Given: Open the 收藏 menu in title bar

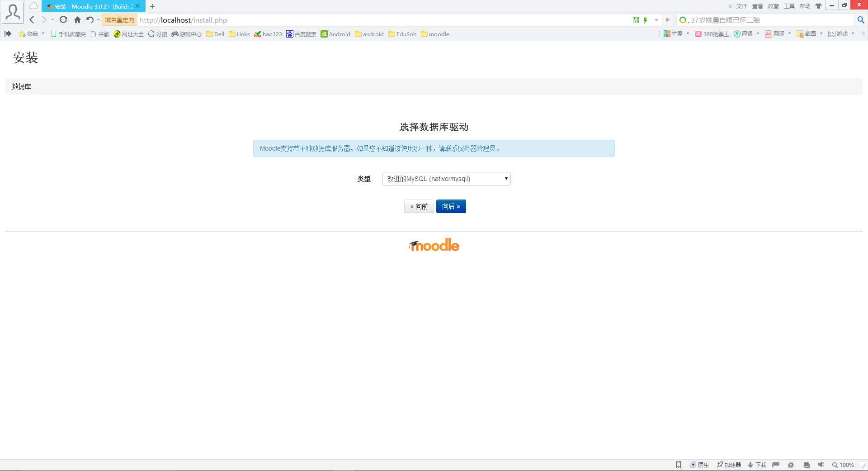Looking at the screenshot, I should (774, 6).
